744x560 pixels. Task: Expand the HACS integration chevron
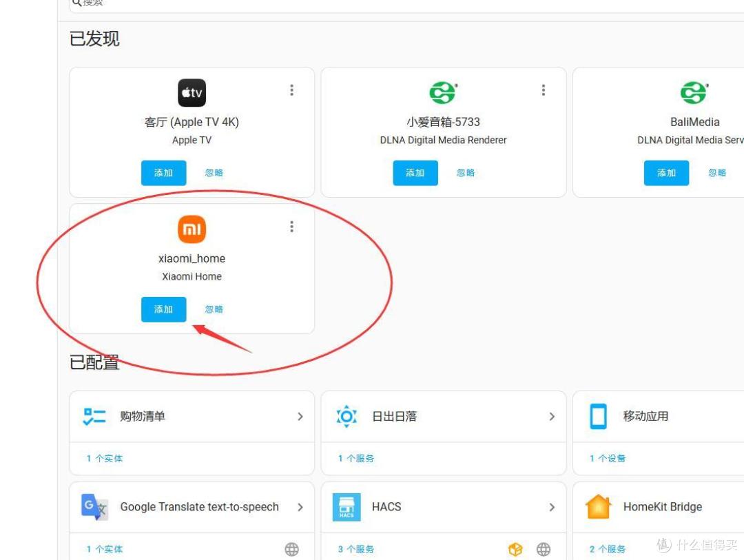pos(552,507)
